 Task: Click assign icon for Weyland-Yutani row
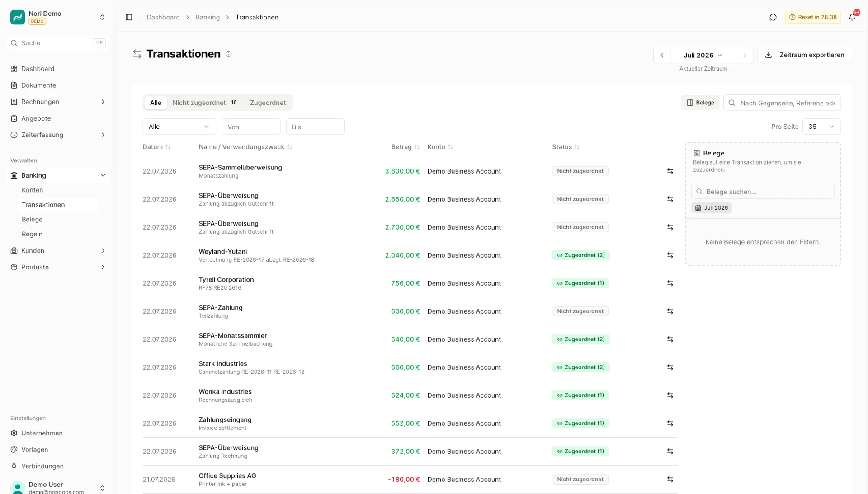click(670, 255)
